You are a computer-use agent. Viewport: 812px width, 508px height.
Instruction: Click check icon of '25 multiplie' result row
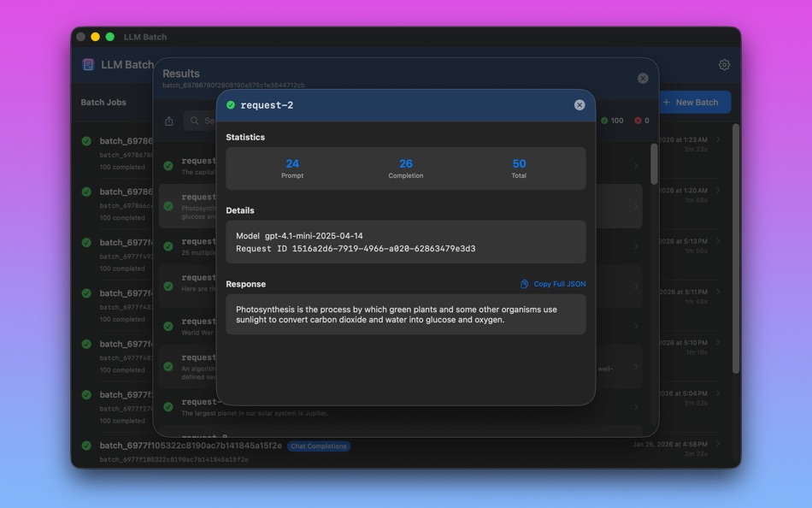click(x=168, y=246)
